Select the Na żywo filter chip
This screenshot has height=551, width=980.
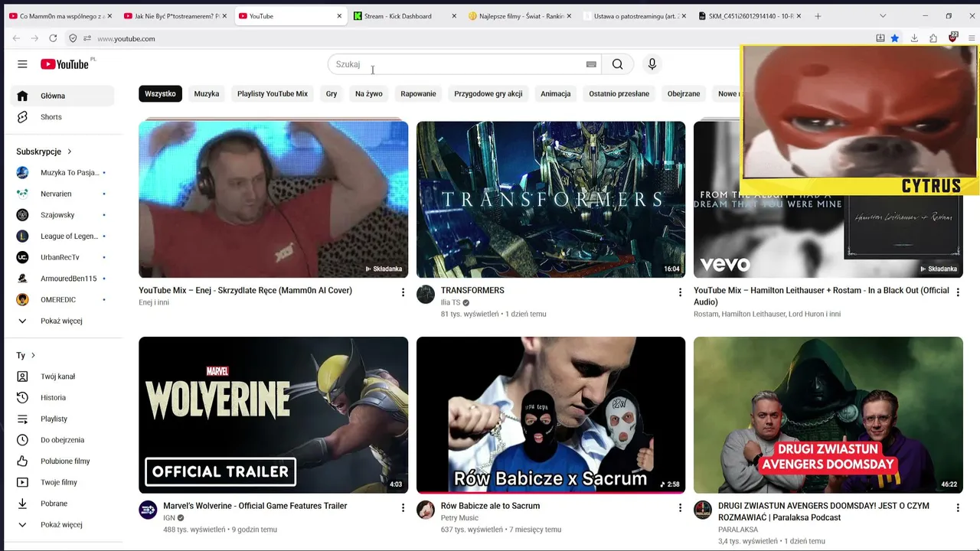[x=368, y=93]
